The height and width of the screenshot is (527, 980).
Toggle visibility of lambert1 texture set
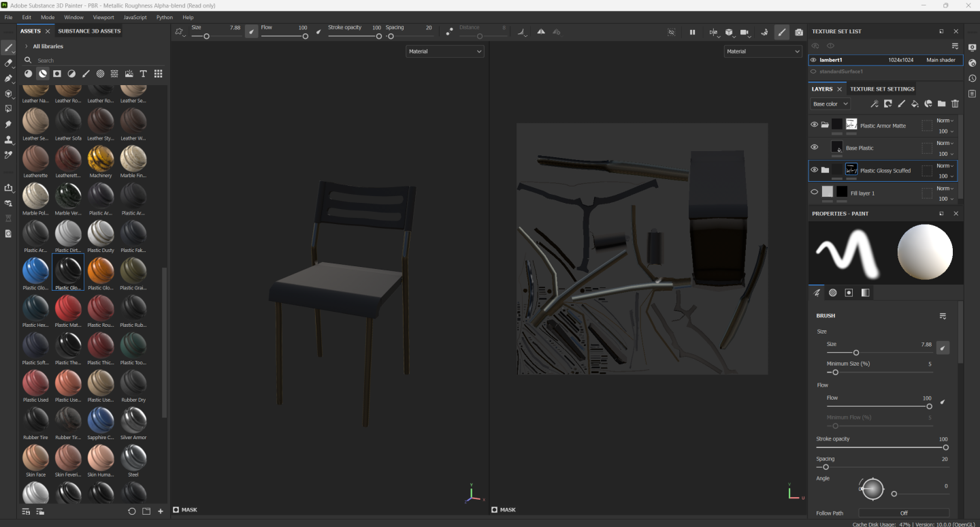pos(813,60)
